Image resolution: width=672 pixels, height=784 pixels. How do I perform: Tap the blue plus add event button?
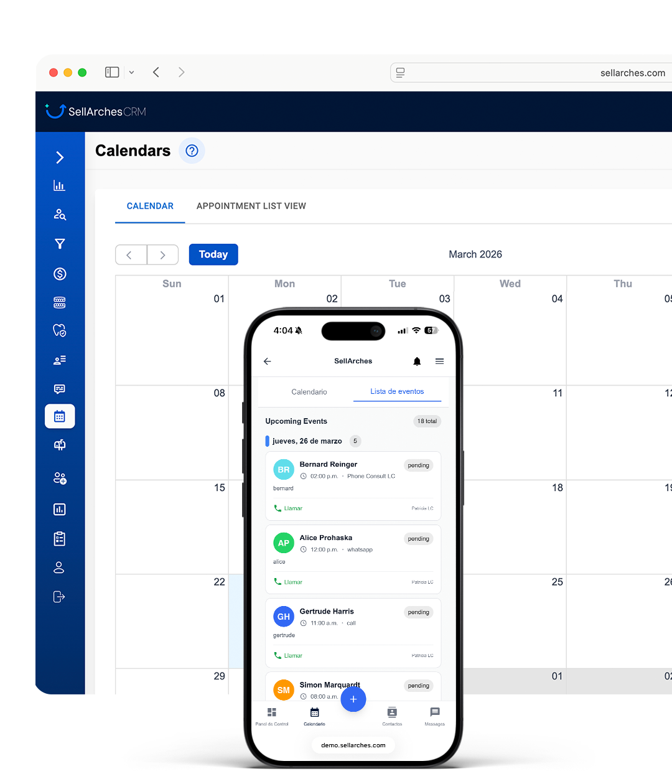coord(353,699)
